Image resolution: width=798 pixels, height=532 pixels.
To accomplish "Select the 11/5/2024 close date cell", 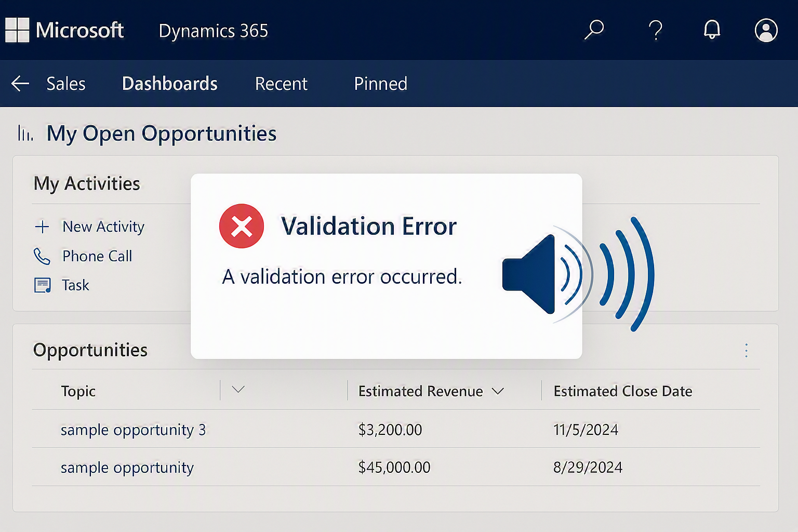I will (586, 430).
